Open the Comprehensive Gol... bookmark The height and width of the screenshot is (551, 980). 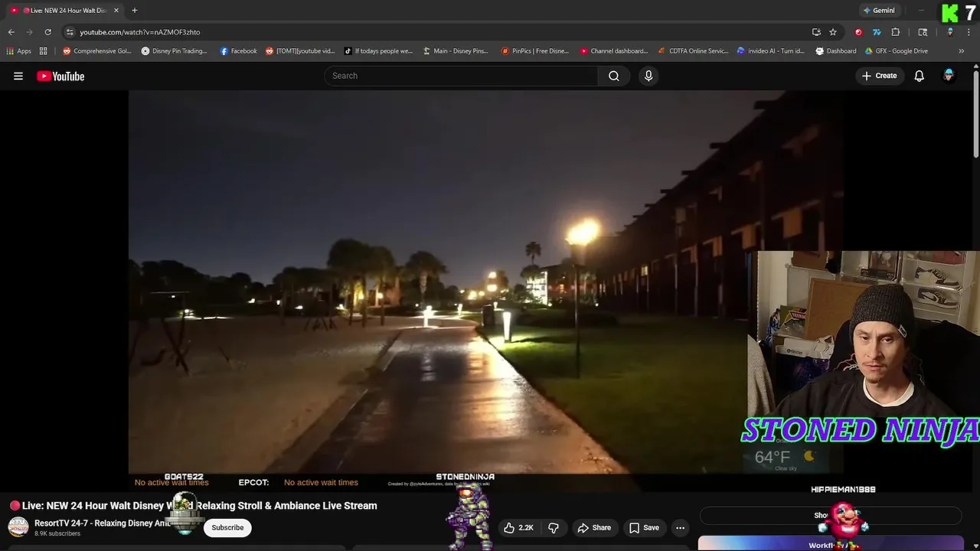pyautogui.click(x=97, y=51)
